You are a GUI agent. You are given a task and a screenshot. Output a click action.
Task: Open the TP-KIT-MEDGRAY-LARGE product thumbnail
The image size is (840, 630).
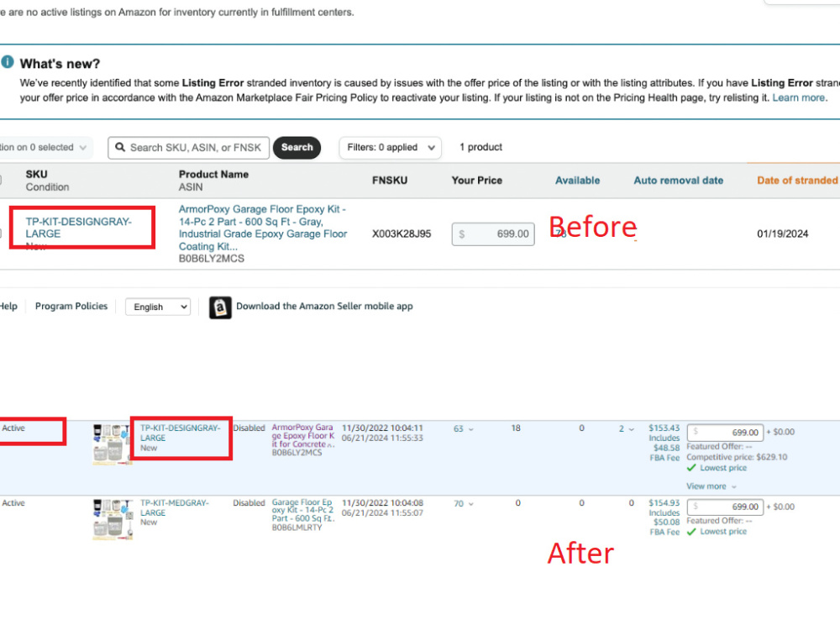(112, 518)
